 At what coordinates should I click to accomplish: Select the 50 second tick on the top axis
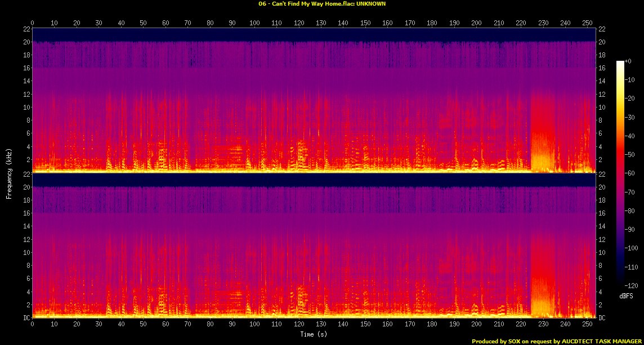tap(144, 23)
